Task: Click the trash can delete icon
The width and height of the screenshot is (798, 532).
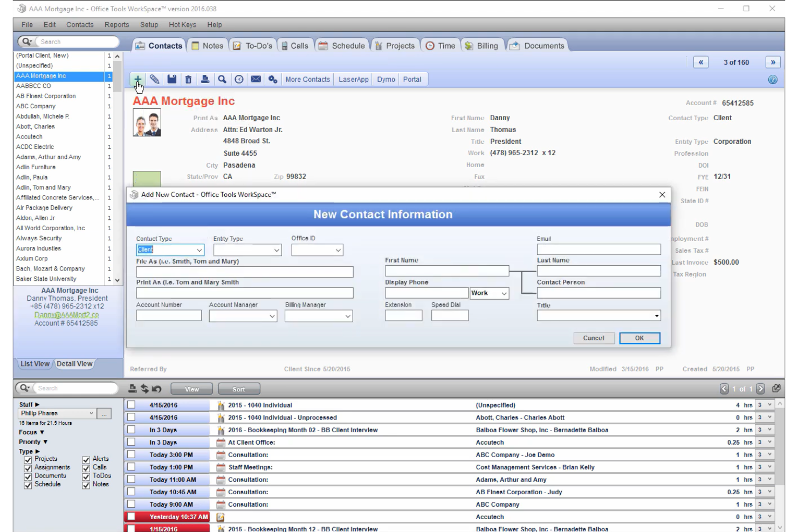Action: 188,79
